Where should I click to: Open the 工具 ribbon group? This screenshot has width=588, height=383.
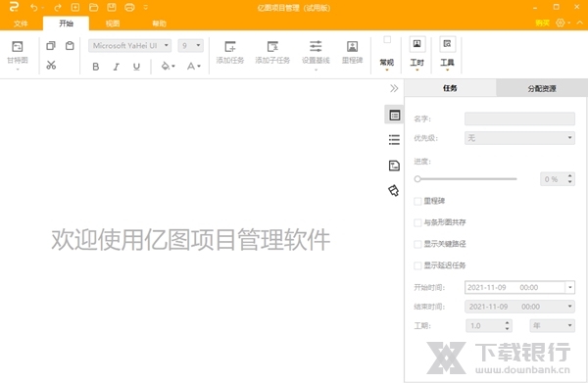click(x=447, y=53)
